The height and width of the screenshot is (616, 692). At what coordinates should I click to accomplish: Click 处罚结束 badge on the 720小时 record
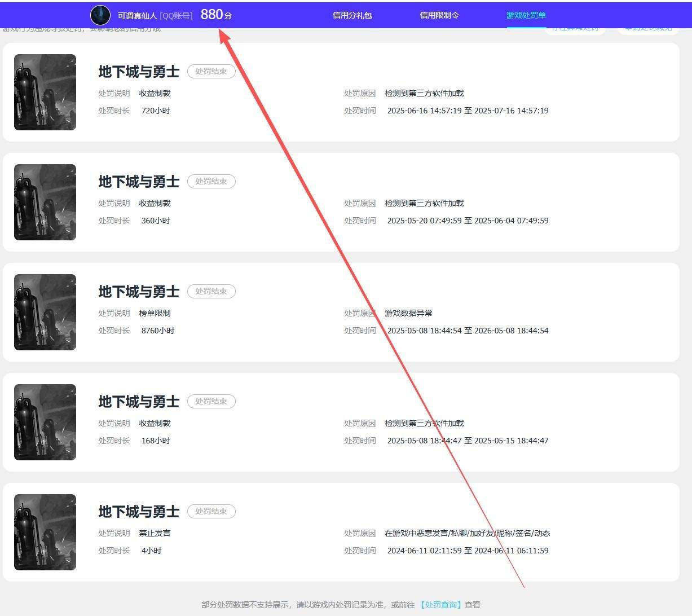211,71
